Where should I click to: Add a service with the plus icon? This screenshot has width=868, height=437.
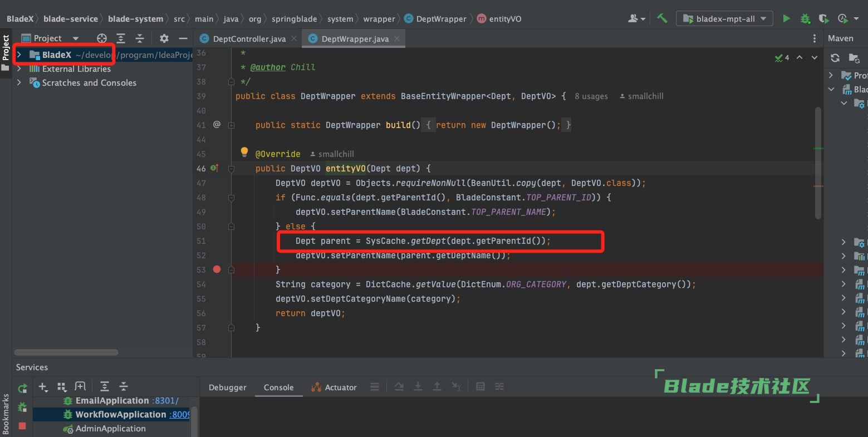[x=43, y=386]
